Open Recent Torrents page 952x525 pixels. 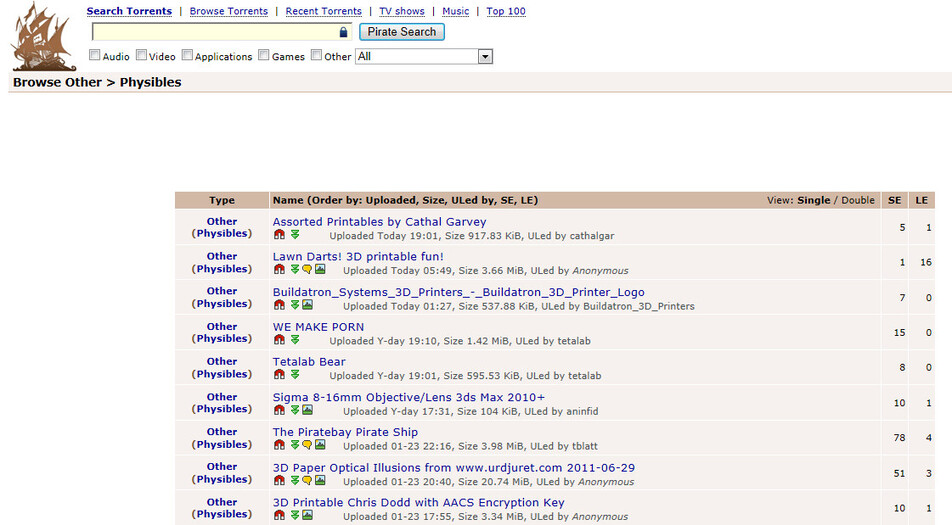pos(324,11)
